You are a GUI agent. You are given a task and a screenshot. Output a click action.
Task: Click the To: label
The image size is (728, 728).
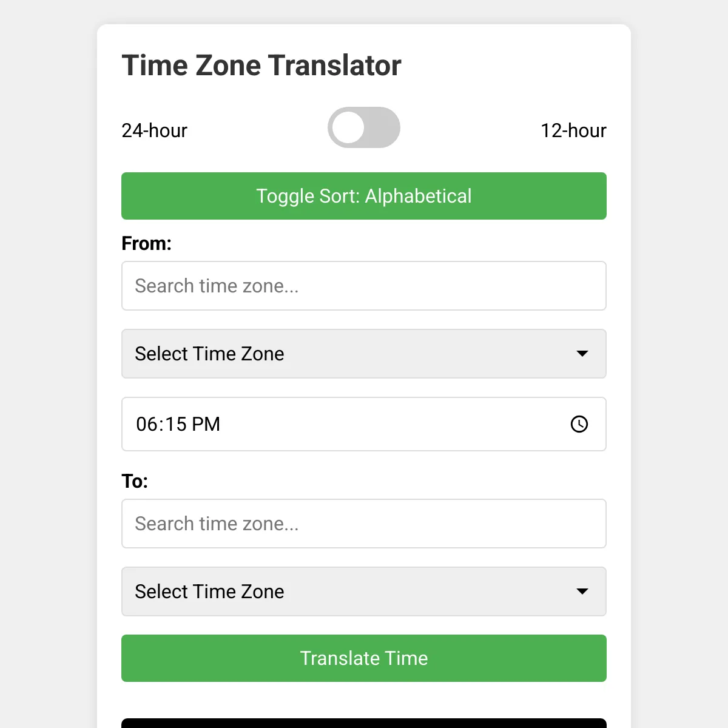point(135,481)
